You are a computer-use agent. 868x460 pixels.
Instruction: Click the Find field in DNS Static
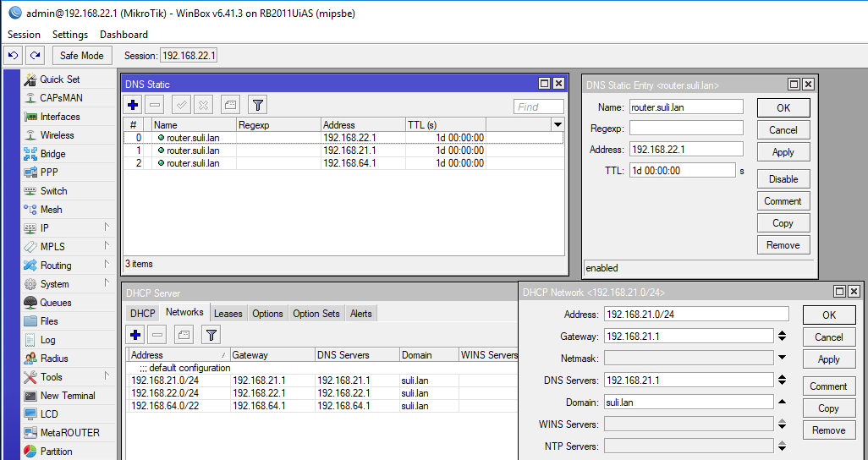[x=538, y=107]
